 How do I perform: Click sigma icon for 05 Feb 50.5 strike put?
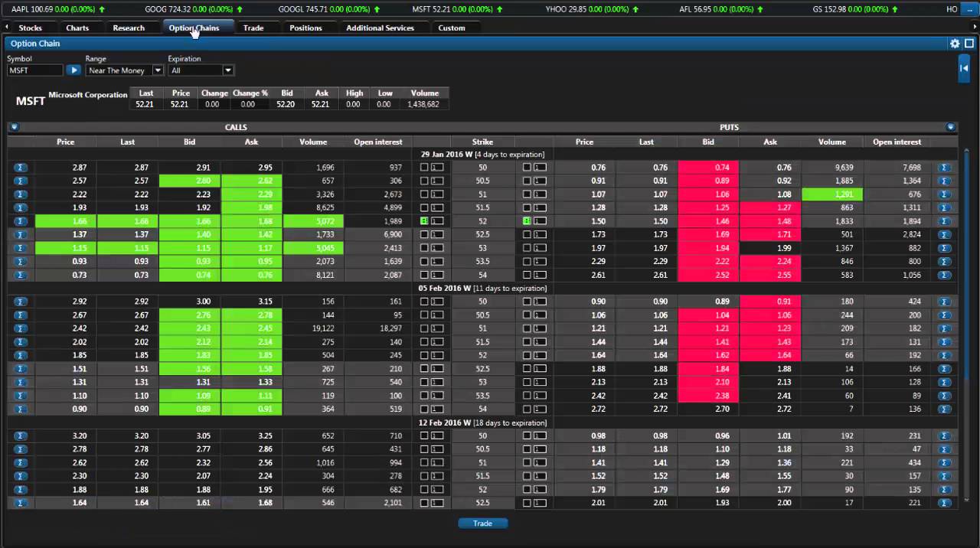click(x=945, y=315)
